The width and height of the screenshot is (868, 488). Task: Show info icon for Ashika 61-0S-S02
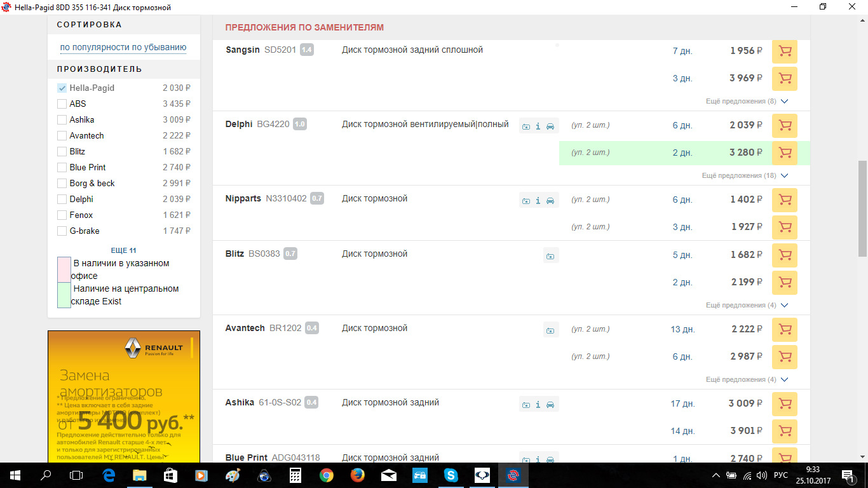tap(538, 405)
